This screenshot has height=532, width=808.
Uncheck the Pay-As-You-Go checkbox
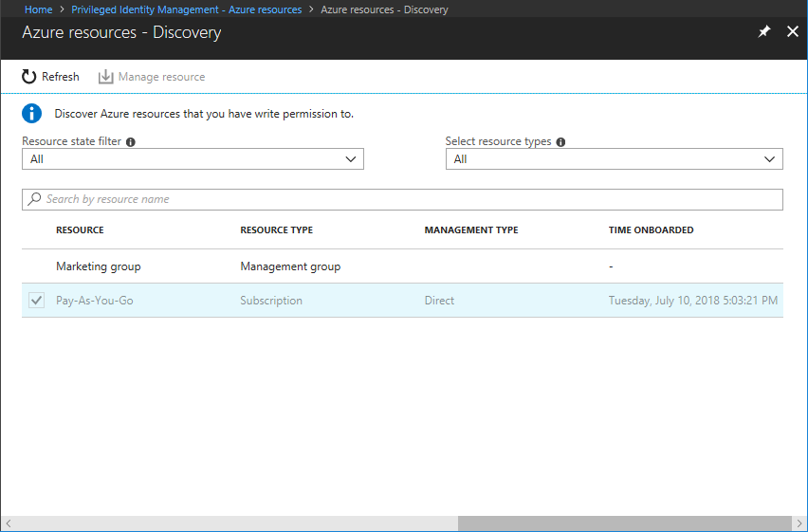(37, 301)
